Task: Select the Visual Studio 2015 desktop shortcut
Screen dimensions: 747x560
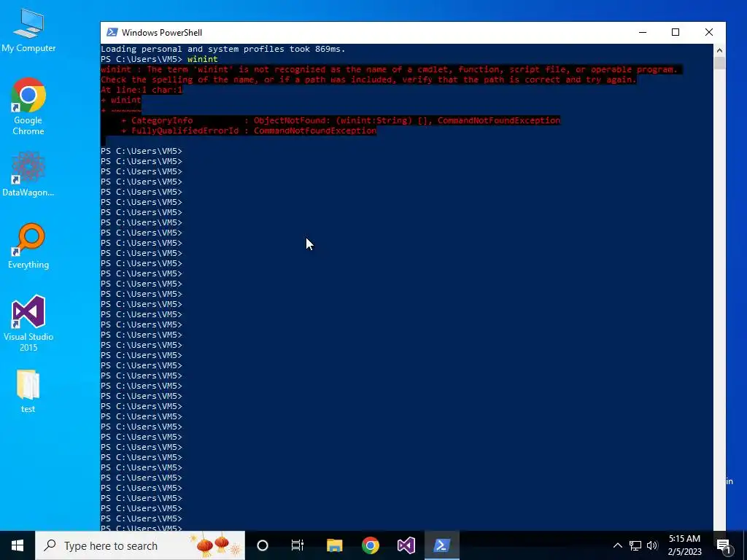Action: click(28, 323)
